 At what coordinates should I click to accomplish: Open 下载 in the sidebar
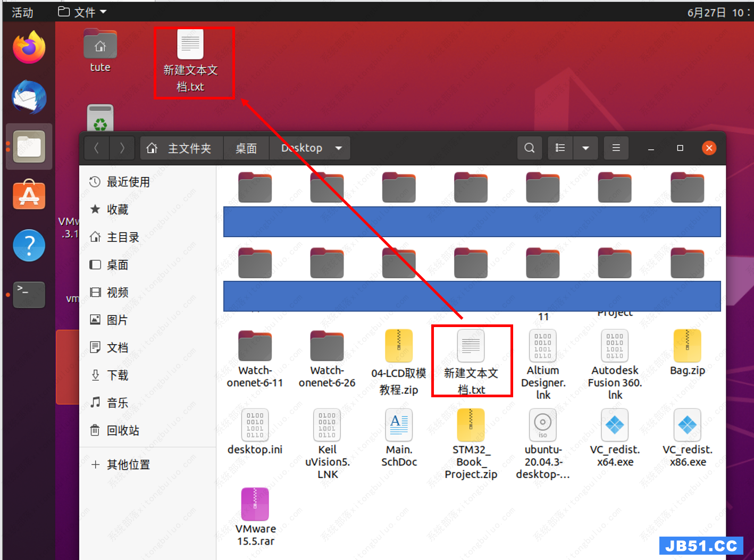pos(117,375)
